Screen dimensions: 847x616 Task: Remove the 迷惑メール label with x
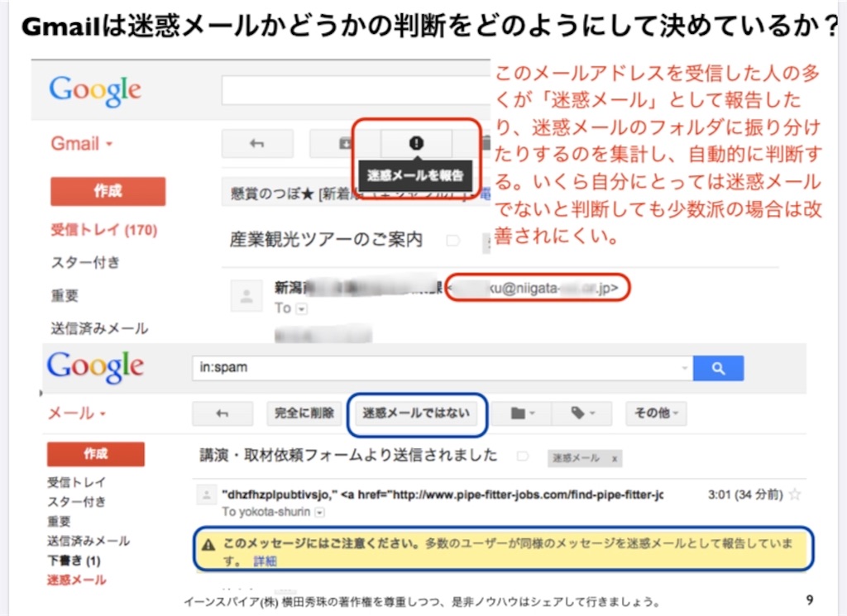pyautogui.click(x=615, y=459)
